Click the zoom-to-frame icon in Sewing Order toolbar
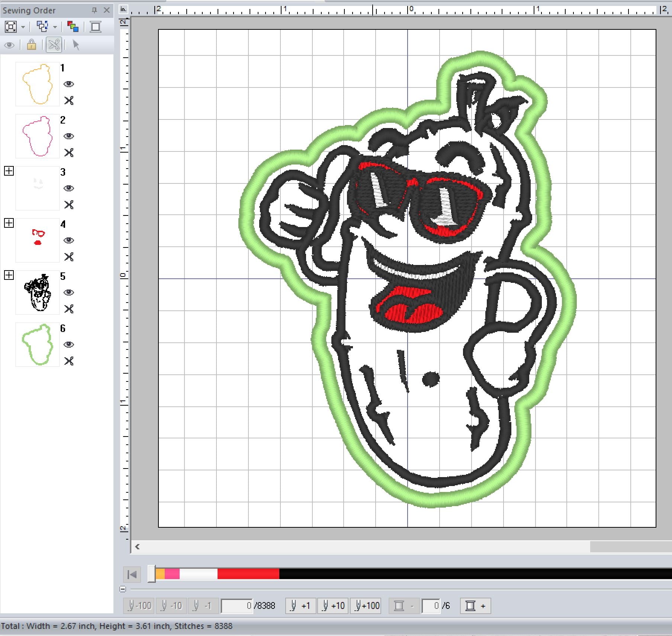Screen dimensions: 672x636 click(x=10, y=27)
